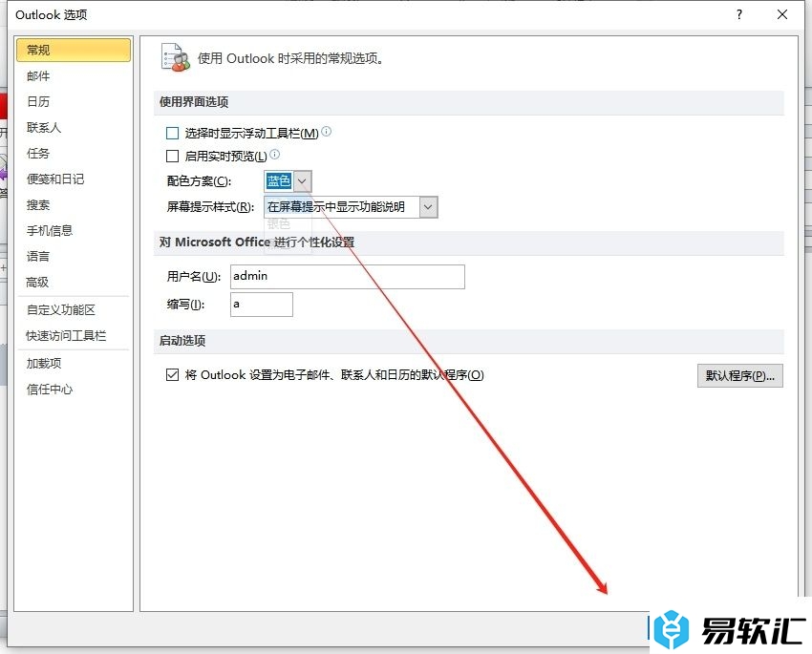Click the help question mark button
The height and width of the screenshot is (654, 812).
pyautogui.click(x=739, y=14)
